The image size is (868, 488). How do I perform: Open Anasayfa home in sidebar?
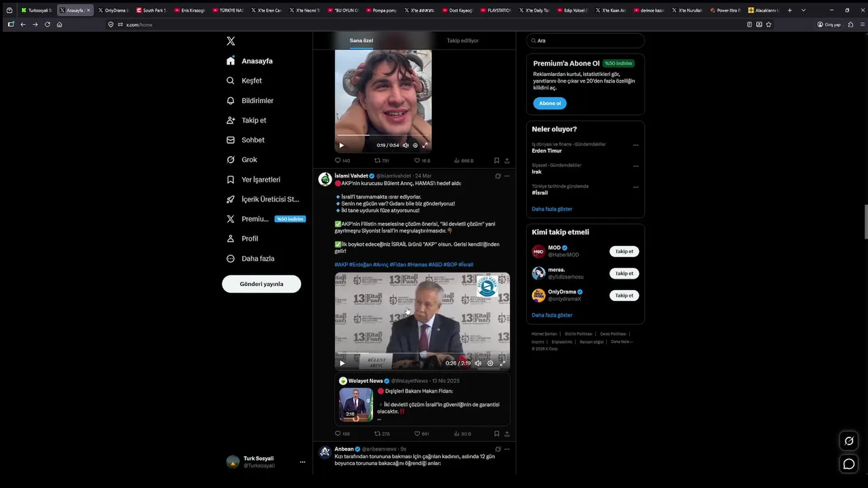[x=250, y=61]
